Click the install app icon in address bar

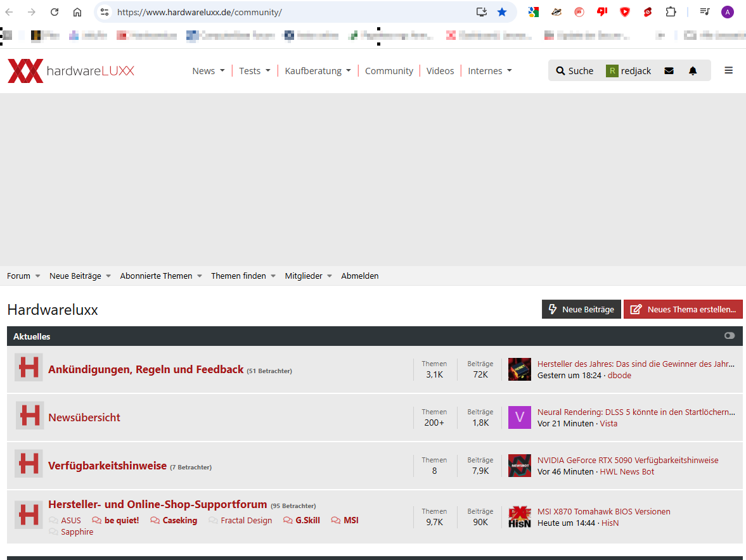(482, 12)
